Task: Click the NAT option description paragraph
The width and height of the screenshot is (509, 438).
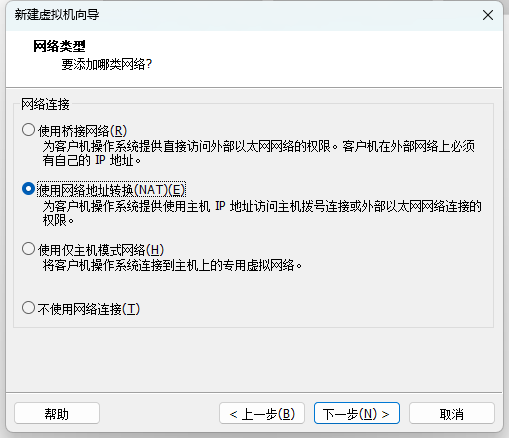Action: tap(262, 213)
